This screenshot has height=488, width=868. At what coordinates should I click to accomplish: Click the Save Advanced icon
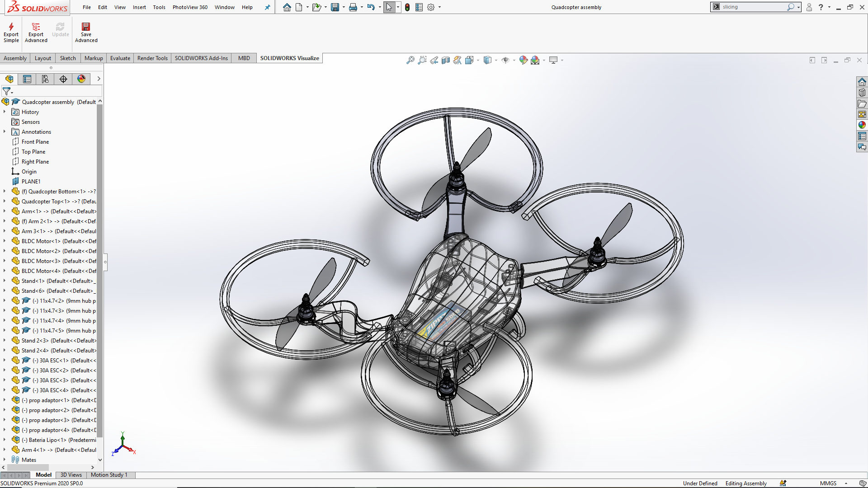pos(86,33)
